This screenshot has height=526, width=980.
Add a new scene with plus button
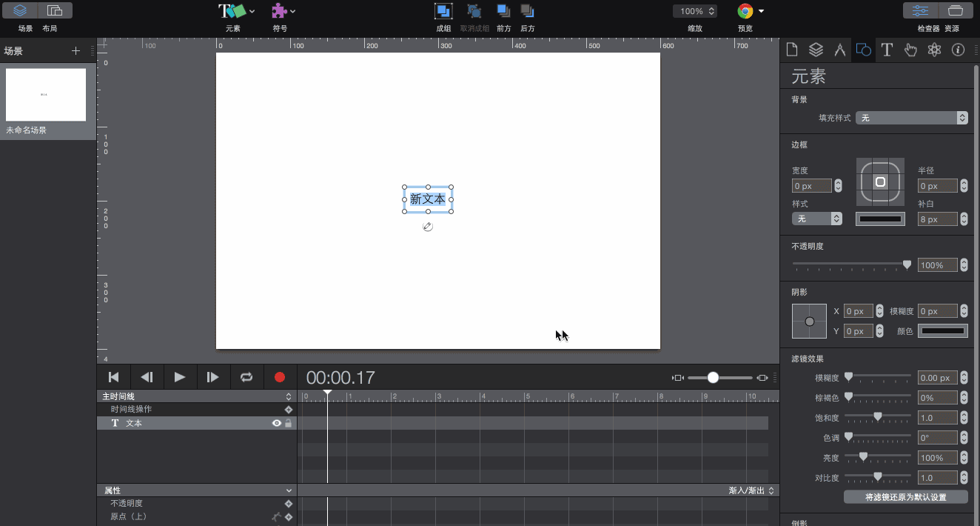click(75, 50)
